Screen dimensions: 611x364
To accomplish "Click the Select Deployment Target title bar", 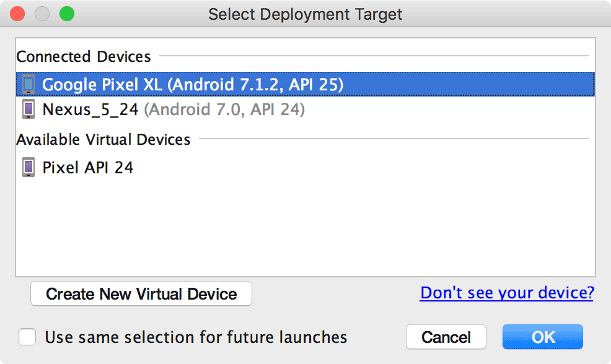I will click(x=305, y=14).
